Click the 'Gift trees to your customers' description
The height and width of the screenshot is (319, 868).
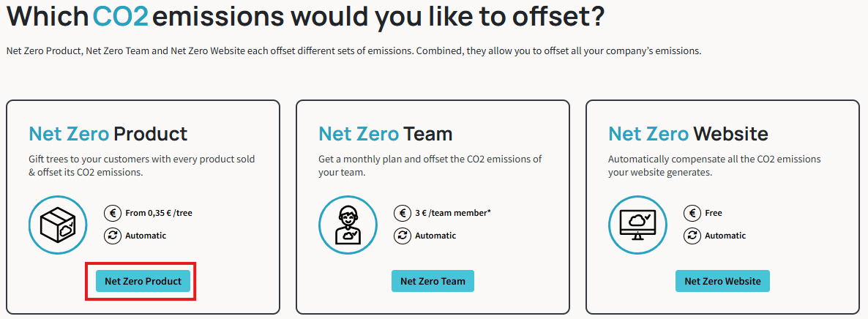(142, 165)
